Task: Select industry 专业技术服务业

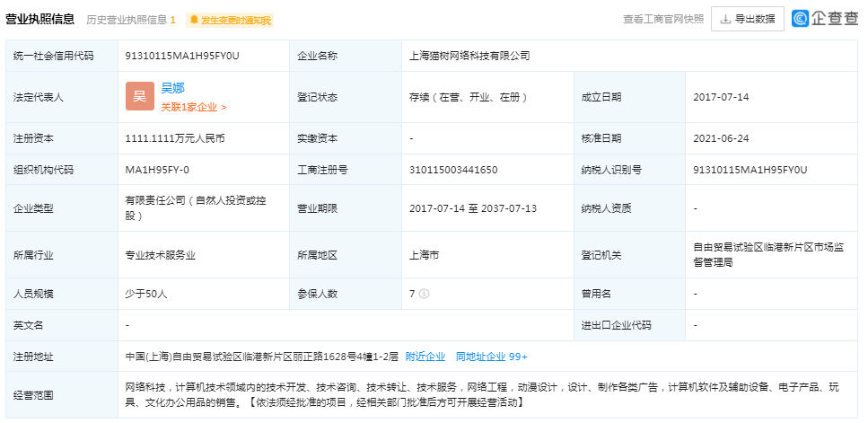Action: click(x=161, y=256)
